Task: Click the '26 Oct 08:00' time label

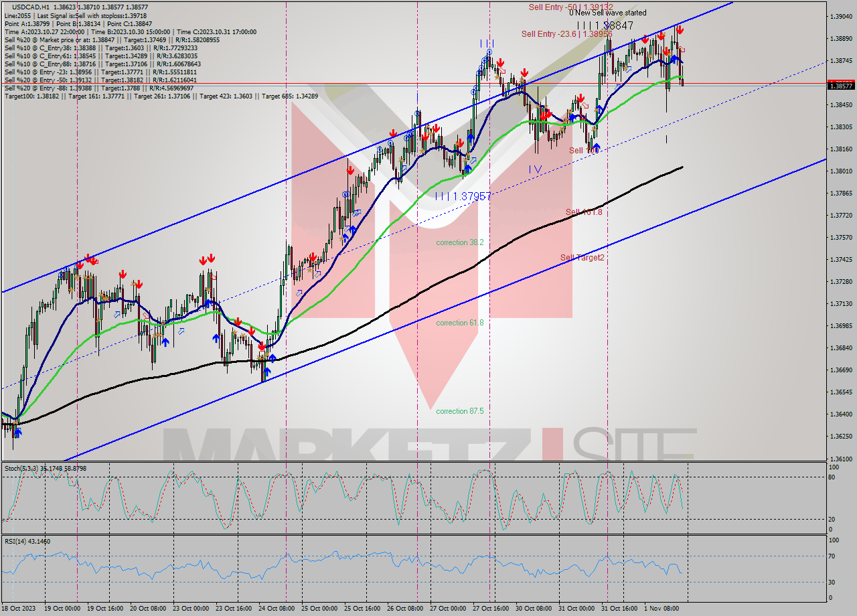Action: click(x=406, y=609)
